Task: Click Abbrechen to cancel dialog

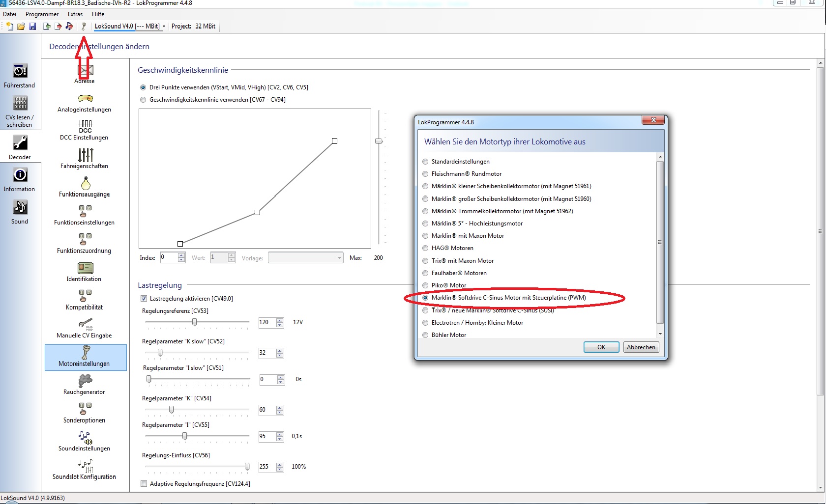Action: 641,347
